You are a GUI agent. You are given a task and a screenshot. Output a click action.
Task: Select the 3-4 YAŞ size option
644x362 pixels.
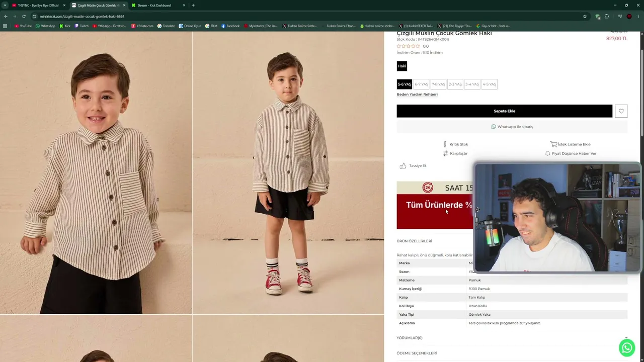coord(472,84)
